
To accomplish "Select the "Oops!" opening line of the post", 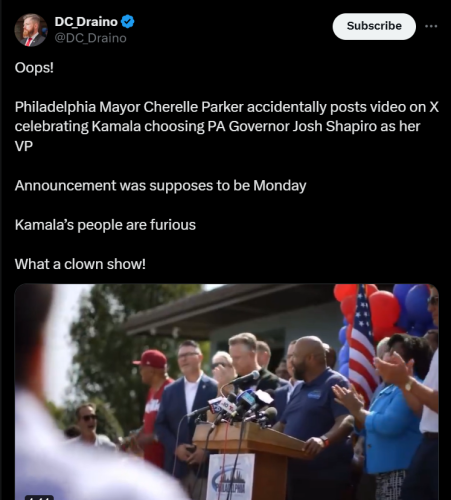I will [34, 68].
